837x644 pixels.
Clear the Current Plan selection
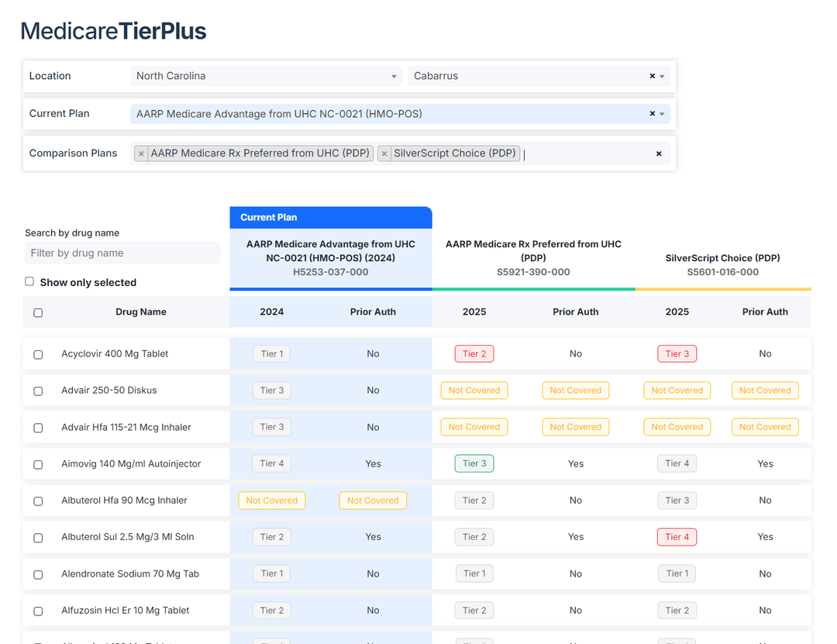coord(652,114)
